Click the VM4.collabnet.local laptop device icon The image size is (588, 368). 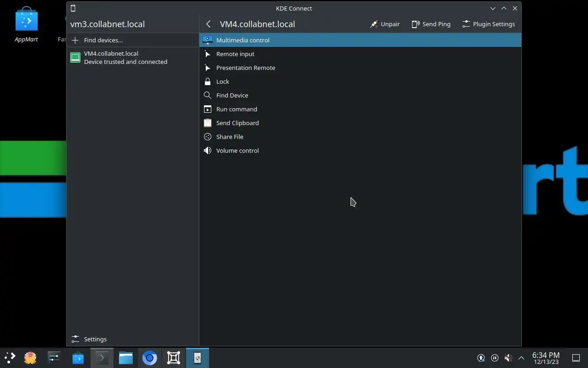[75, 57]
